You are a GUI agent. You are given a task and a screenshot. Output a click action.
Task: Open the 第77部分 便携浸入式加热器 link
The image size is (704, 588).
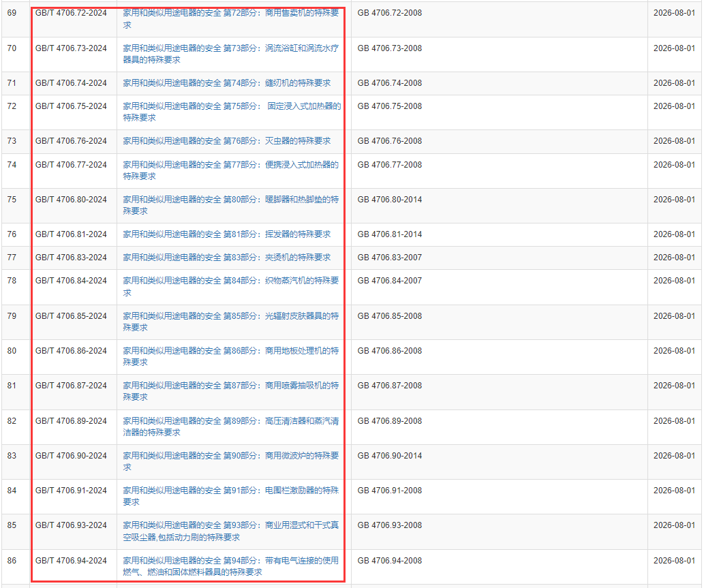pos(230,165)
